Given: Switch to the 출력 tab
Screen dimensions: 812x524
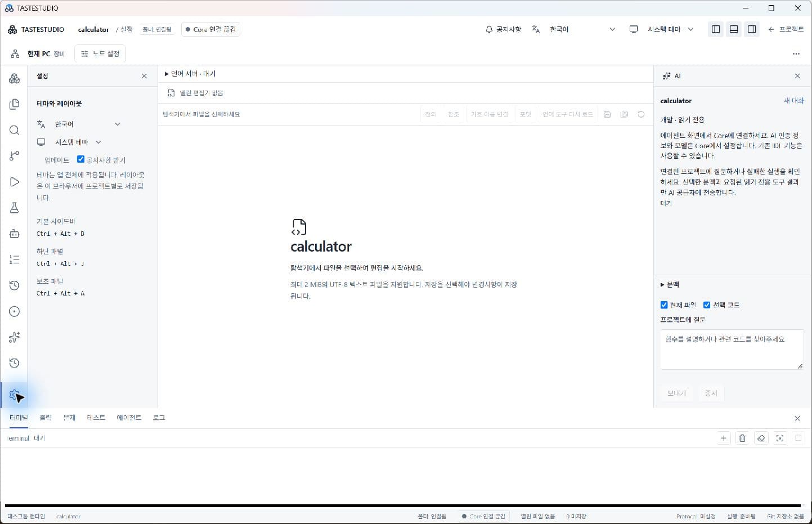Looking at the screenshot, I should [x=46, y=418].
